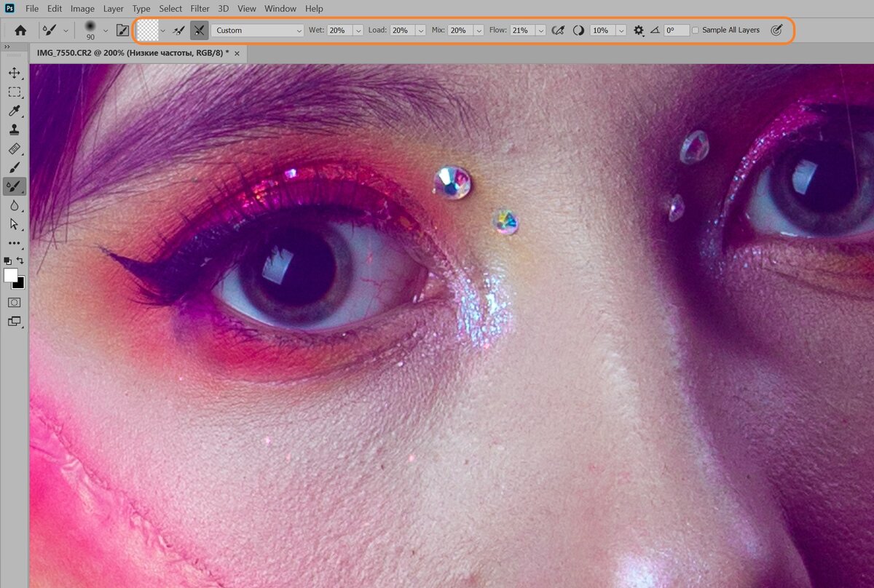Click the Photoshop Ps logo icon
This screenshot has width=874, height=588.
pyautogui.click(x=9, y=9)
